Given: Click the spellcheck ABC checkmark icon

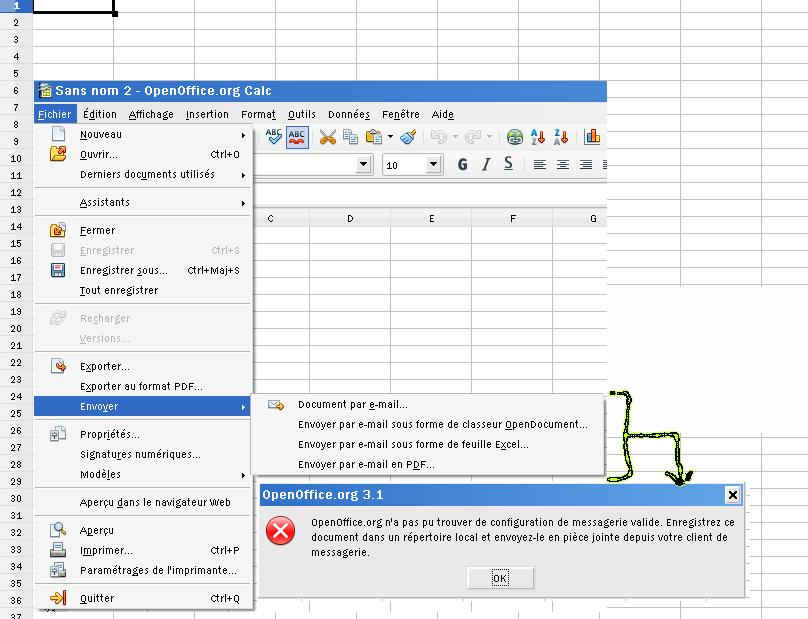Looking at the screenshot, I should click(274, 137).
